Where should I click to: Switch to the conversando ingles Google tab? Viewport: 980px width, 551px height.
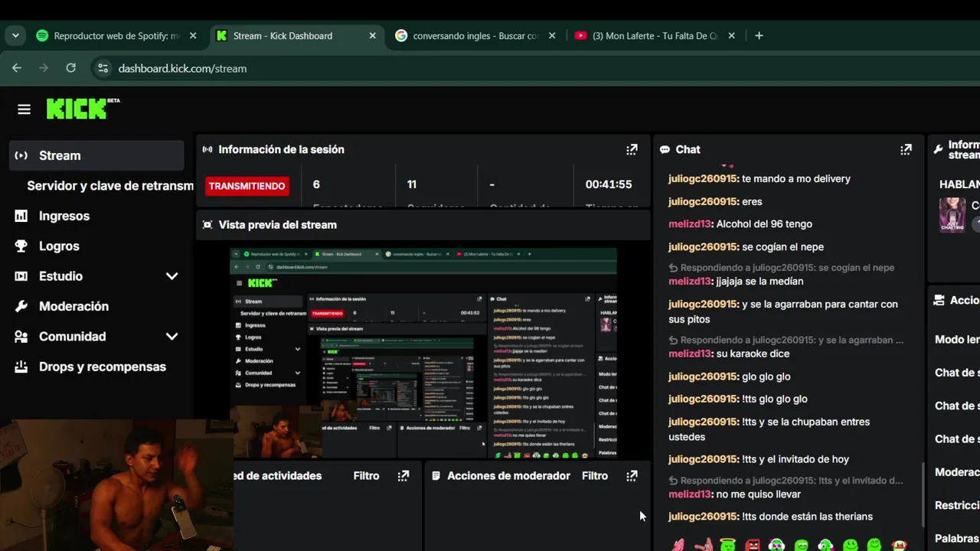[475, 35]
